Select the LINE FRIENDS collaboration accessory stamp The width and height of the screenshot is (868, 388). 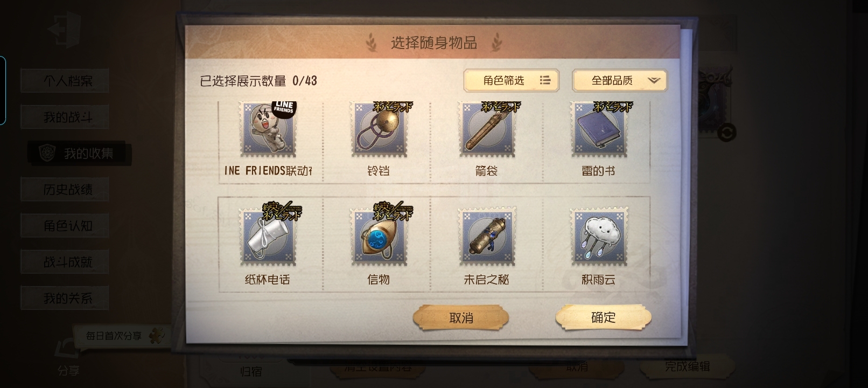point(268,129)
